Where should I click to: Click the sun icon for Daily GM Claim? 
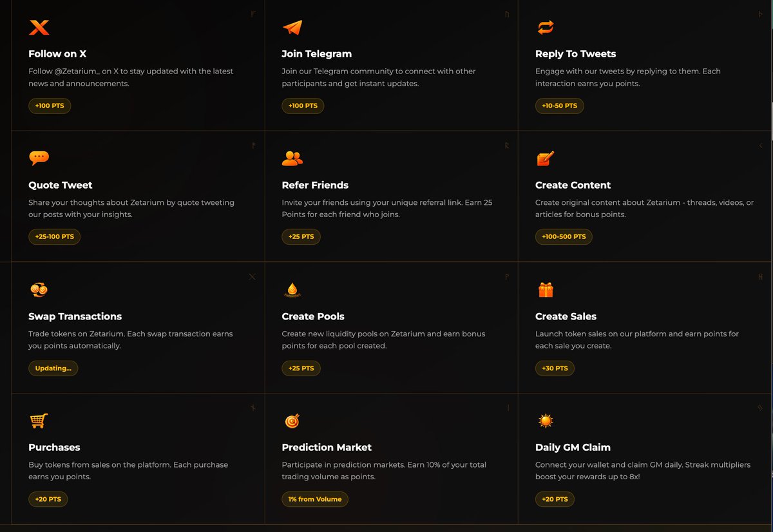(x=546, y=421)
